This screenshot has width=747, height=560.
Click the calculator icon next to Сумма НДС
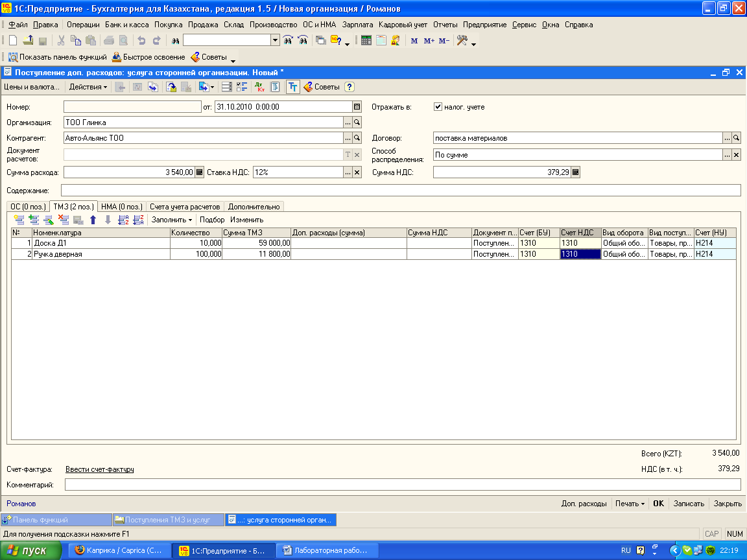[575, 172]
